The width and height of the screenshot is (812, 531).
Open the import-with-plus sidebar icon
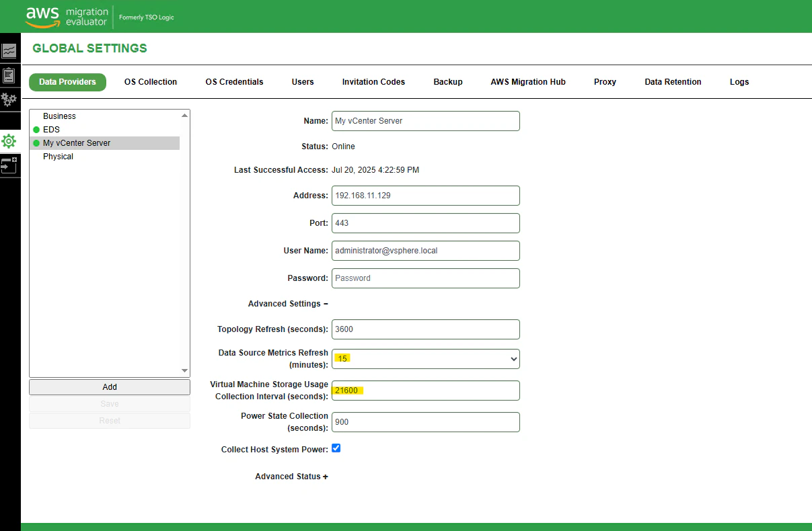(x=9, y=165)
